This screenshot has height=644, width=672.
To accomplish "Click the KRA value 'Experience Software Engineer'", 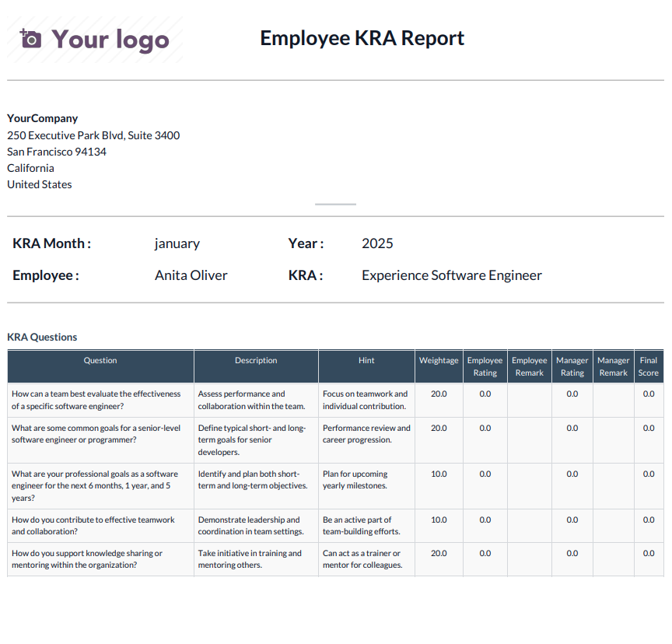I will tap(452, 275).
